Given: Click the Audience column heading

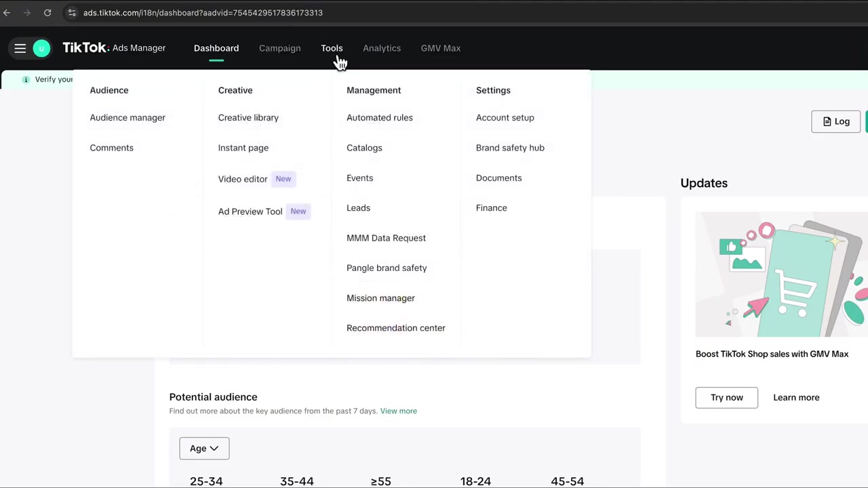Looking at the screenshot, I should (109, 90).
